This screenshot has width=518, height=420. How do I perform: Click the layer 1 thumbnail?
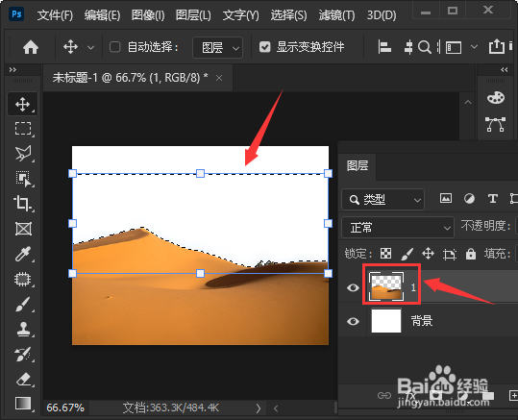[x=386, y=286]
